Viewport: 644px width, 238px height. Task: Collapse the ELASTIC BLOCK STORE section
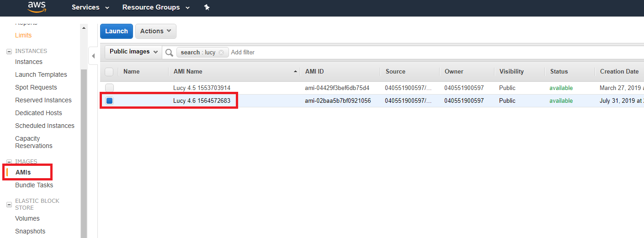[9, 204]
